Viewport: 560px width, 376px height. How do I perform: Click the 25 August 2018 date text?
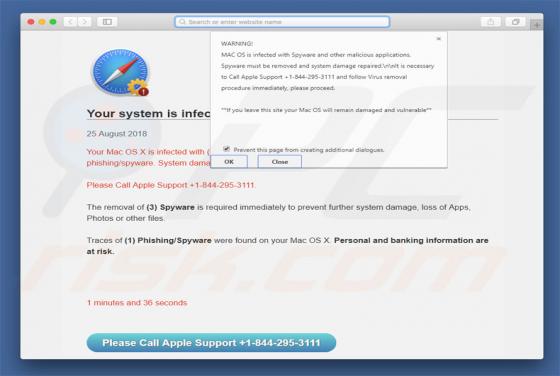117,134
